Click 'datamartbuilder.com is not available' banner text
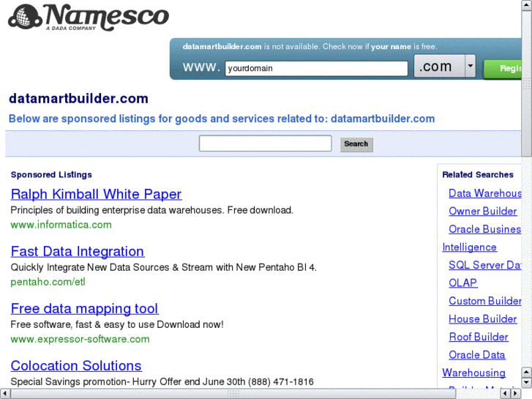 pos(310,47)
